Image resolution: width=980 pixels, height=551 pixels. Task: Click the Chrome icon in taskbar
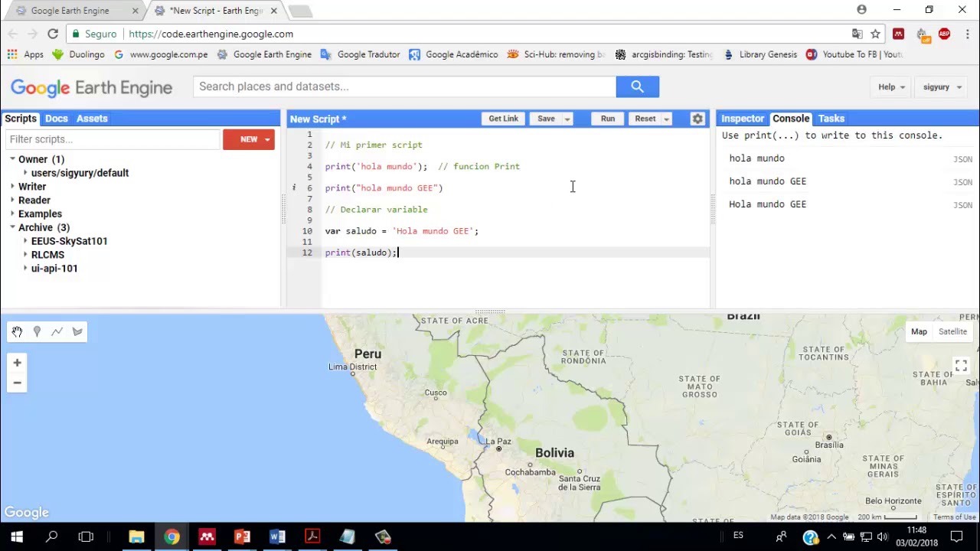click(x=171, y=537)
